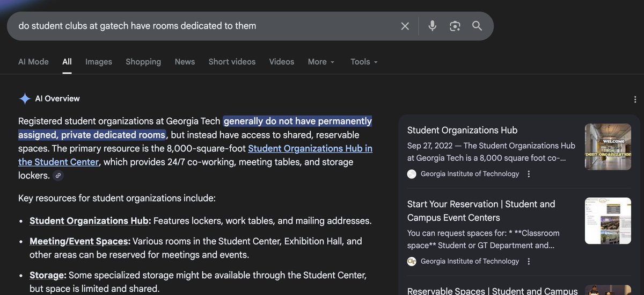Expand the Tools dropdown
The width and height of the screenshot is (644, 295).
coord(364,62)
